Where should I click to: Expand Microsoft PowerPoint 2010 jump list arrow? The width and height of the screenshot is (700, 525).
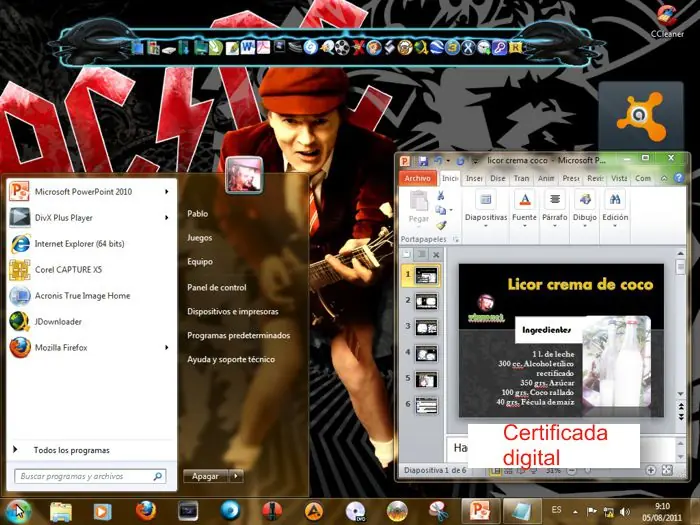[x=167, y=192]
